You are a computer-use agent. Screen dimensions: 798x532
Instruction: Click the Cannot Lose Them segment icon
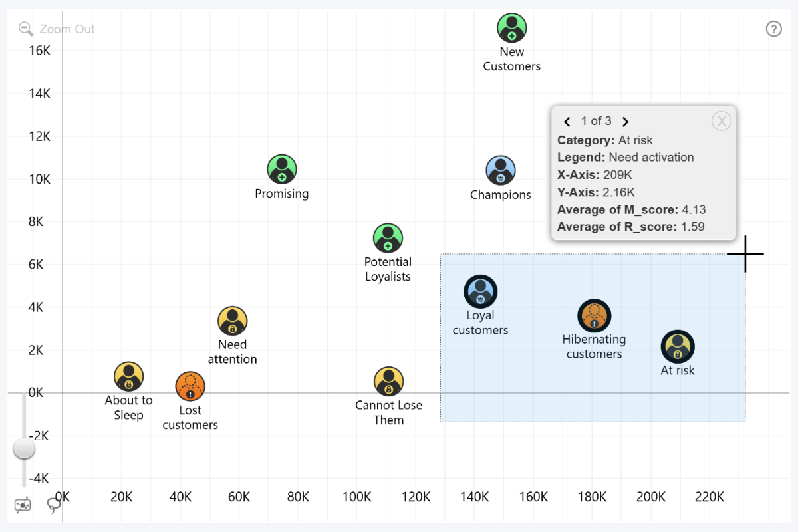(x=389, y=380)
